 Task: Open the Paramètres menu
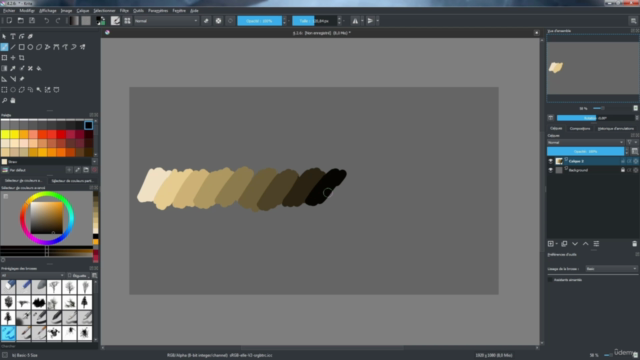point(158,11)
